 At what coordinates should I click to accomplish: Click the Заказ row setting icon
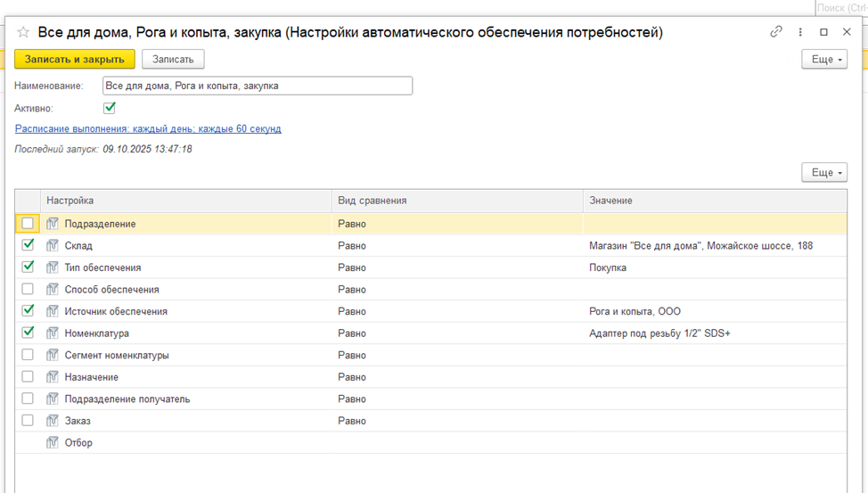[x=53, y=421]
